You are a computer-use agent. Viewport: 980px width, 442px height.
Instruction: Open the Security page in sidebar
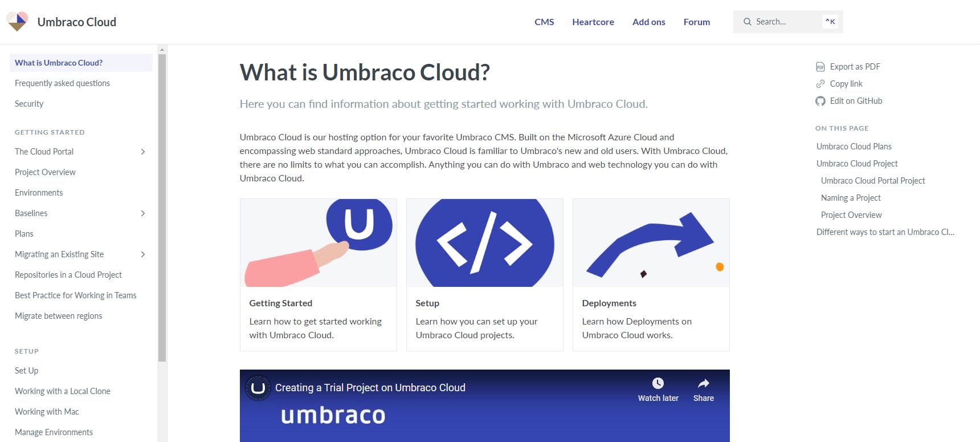[x=29, y=104]
